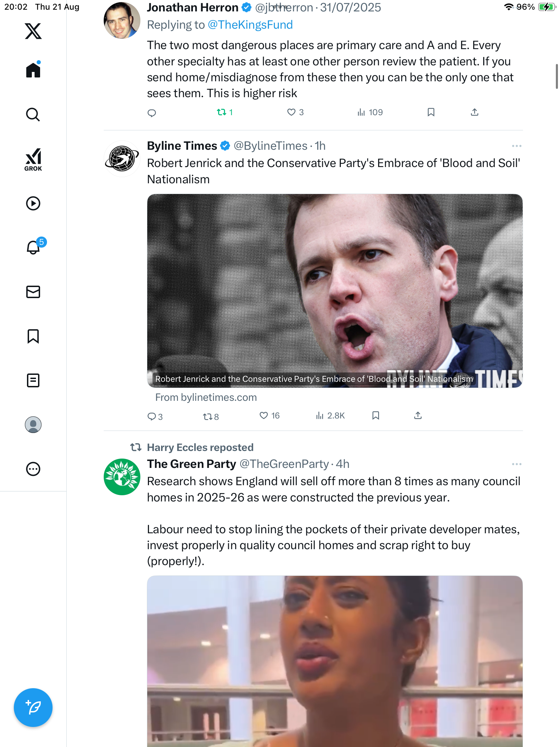Open more options on Byline Times post
Viewport: 560px width, 747px height.
pyautogui.click(x=516, y=146)
